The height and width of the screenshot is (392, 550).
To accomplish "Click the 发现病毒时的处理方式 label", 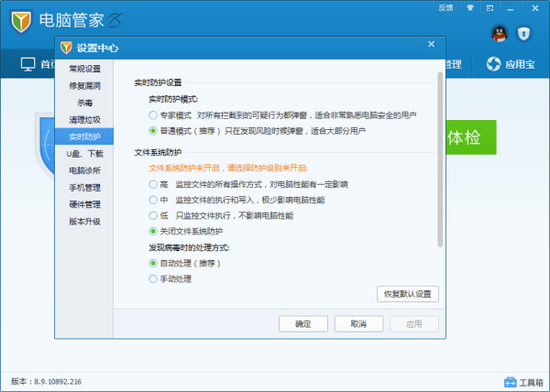I will (189, 247).
